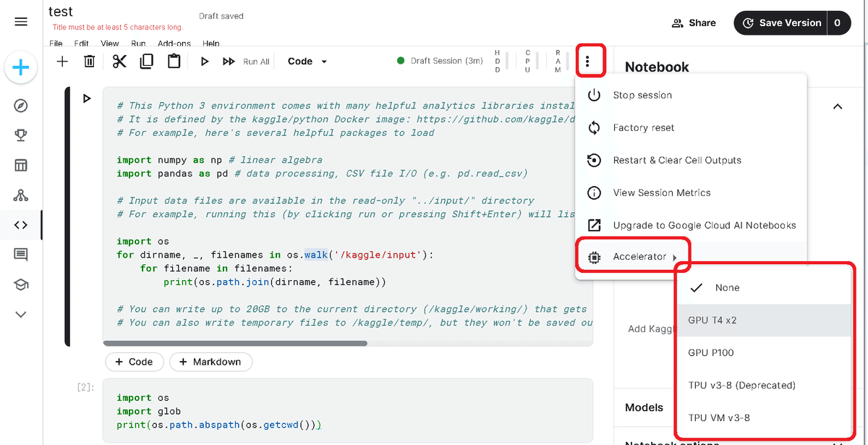Open the Code cell type dropdown
This screenshot has width=868, height=445.
click(x=306, y=61)
